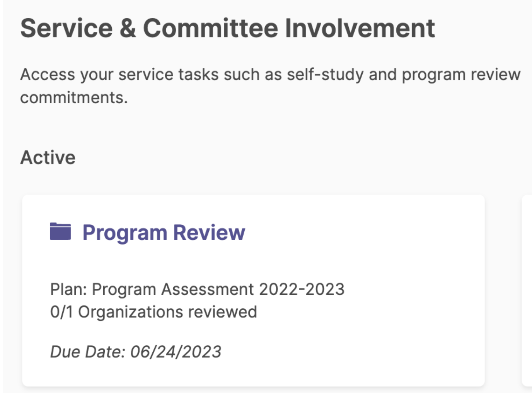Viewport: 532px width, 393px height.
Task: Click the word 'Involvement' in the title
Action: (x=360, y=28)
